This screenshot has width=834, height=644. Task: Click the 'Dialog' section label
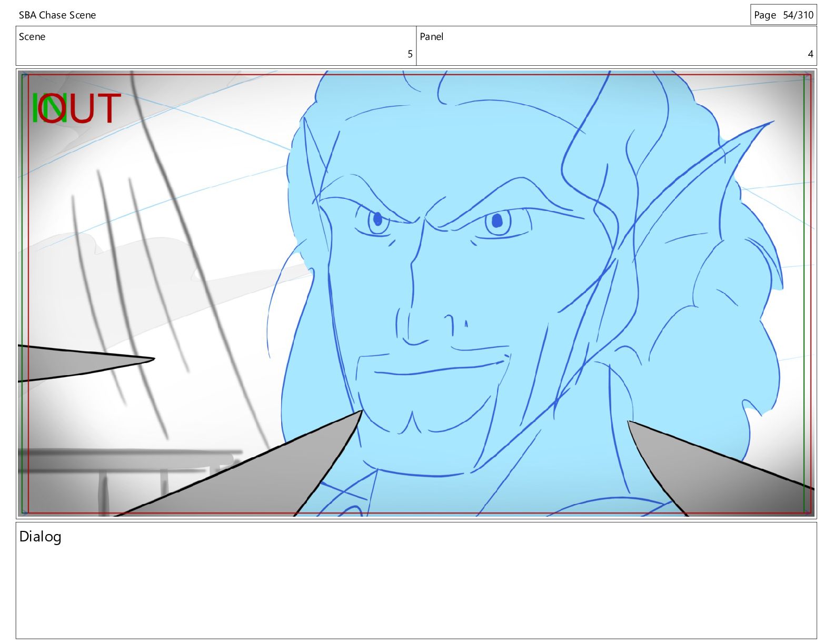click(41, 537)
